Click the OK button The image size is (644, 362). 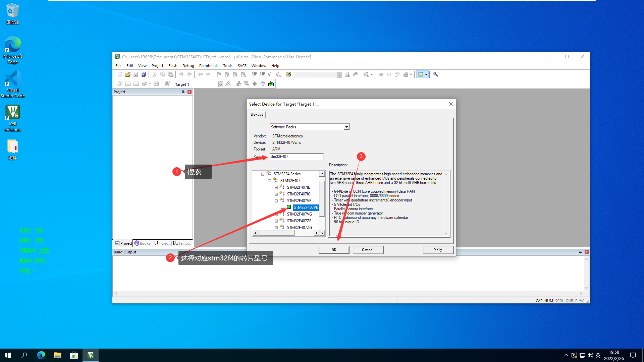[334, 250]
